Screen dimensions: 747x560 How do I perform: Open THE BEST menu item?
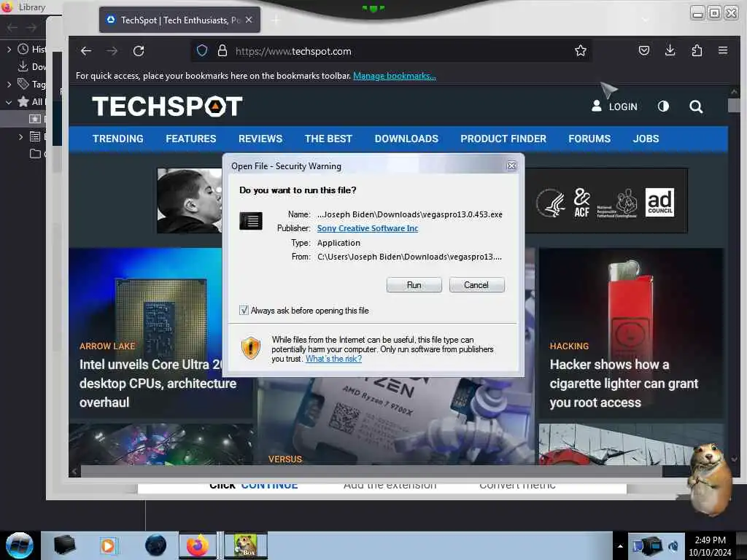pos(328,139)
